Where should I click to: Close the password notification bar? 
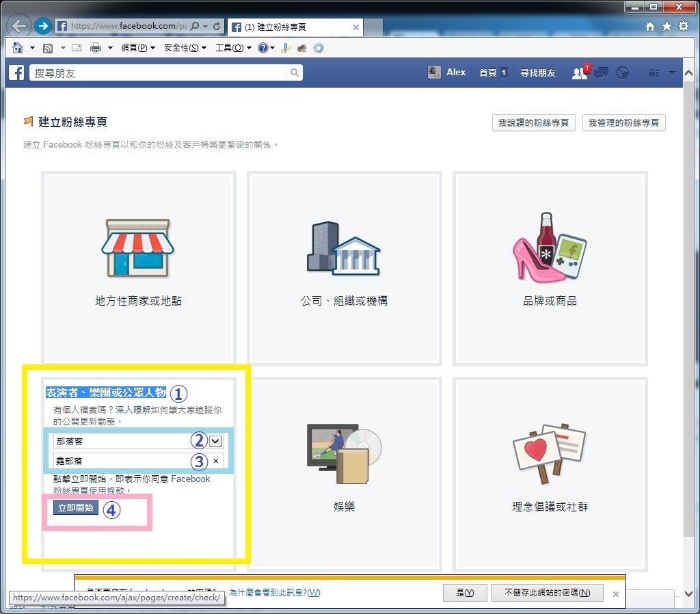point(616,594)
